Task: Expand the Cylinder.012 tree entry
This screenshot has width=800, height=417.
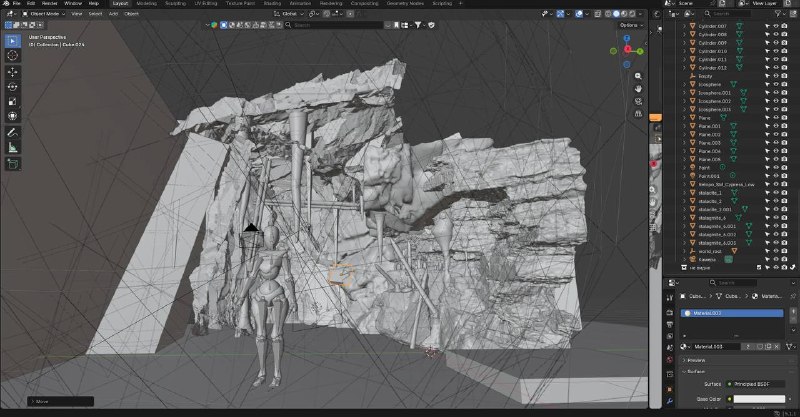Action: pyautogui.click(x=685, y=68)
